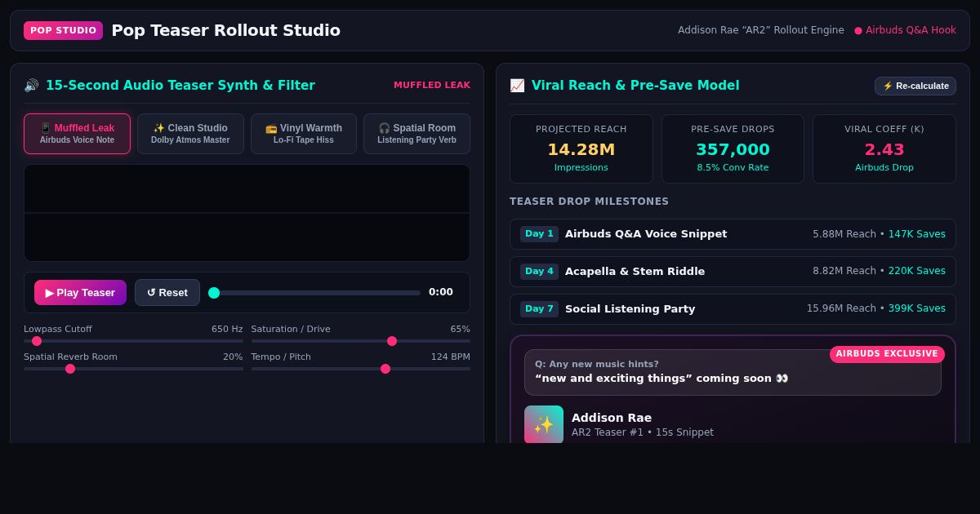Click the "220K Saves" text on Day 4
The width and height of the screenshot is (980, 514).
(x=917, y=272)
